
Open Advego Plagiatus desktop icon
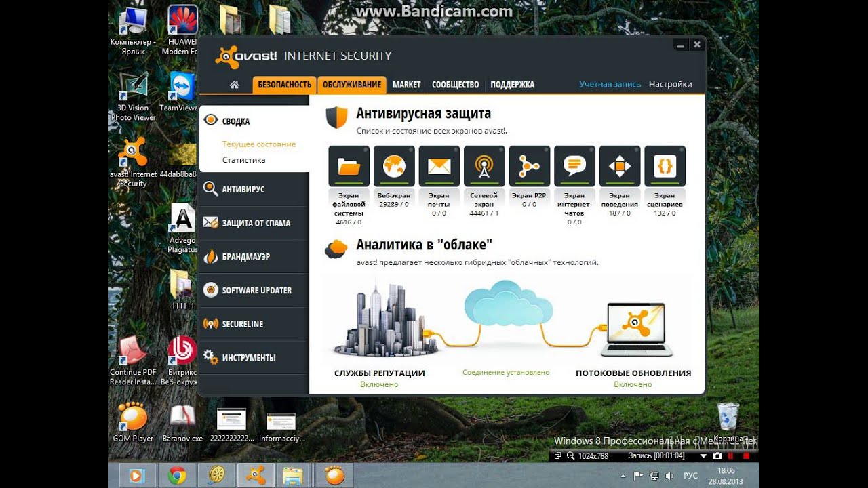(182, 228)
